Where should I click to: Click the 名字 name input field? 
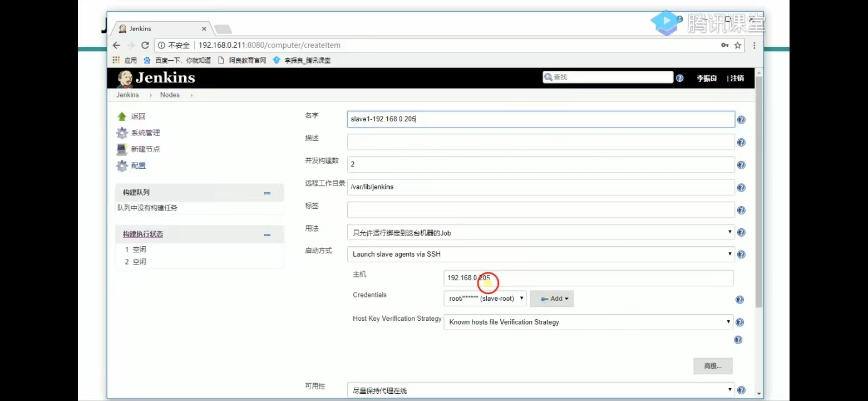(541, 119)
